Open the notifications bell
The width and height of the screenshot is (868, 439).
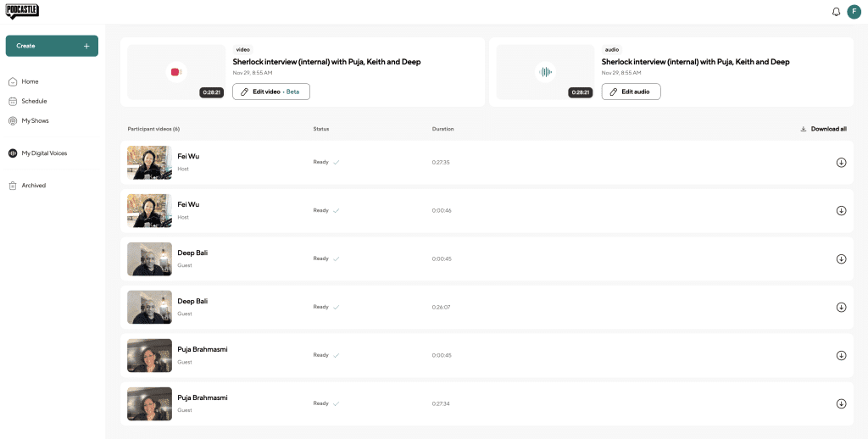pyautogui.click(x=836, y=12)
